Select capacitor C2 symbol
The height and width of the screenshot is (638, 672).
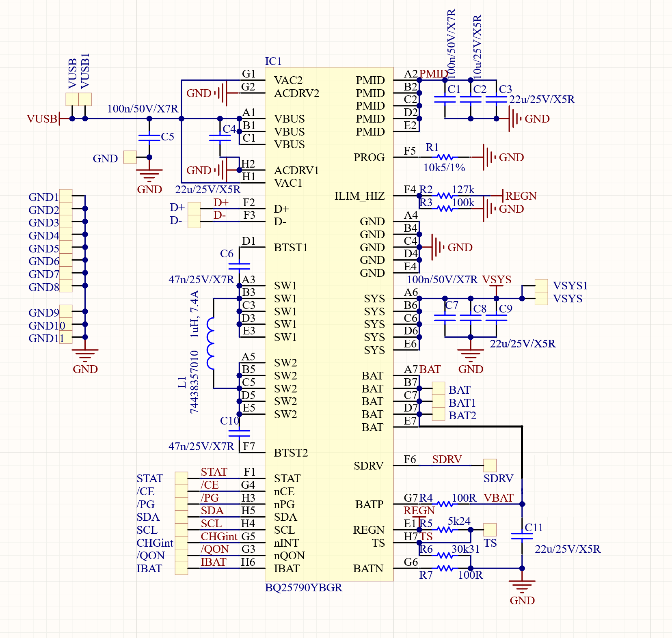pyautogui.click(x=471, y=99)
